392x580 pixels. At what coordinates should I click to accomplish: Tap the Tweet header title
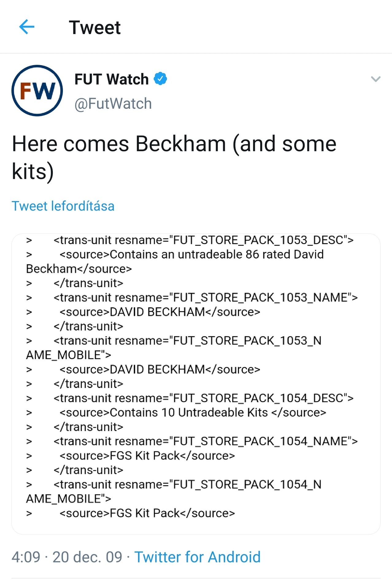(x=95, y=27)
